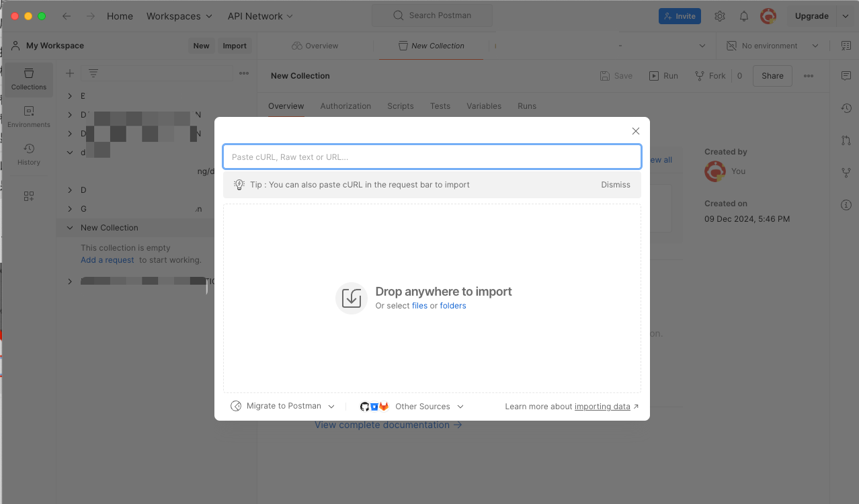Click the Add a request link
The height and width of the screenshot is (504, 859).
pyautogui.click(x=108, y=260)
